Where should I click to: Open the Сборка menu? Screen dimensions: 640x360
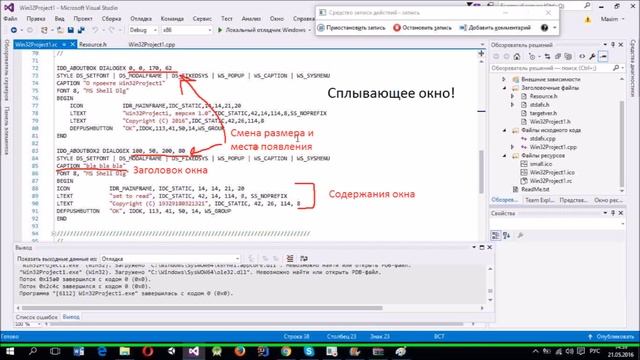[111, 19]
